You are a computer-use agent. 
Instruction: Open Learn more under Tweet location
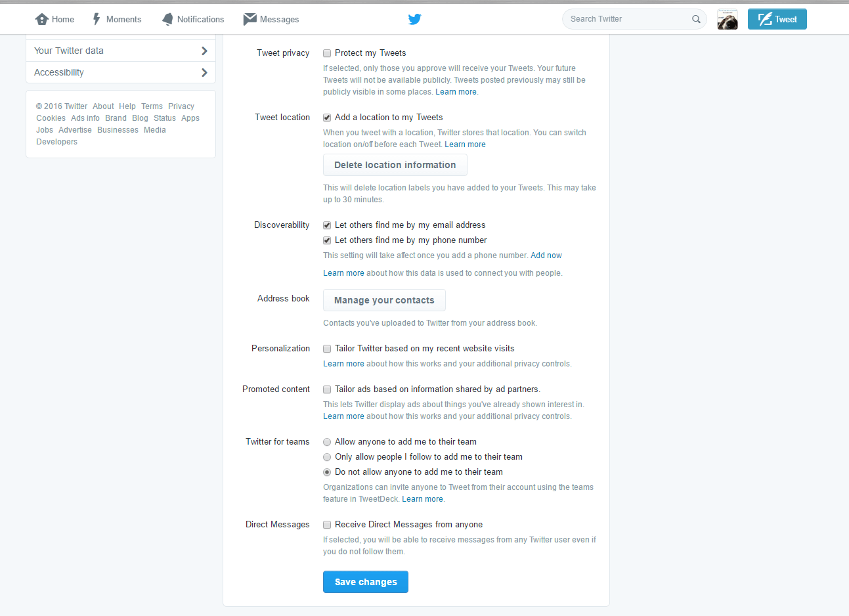pyautogui.click(x=465, y=144)
